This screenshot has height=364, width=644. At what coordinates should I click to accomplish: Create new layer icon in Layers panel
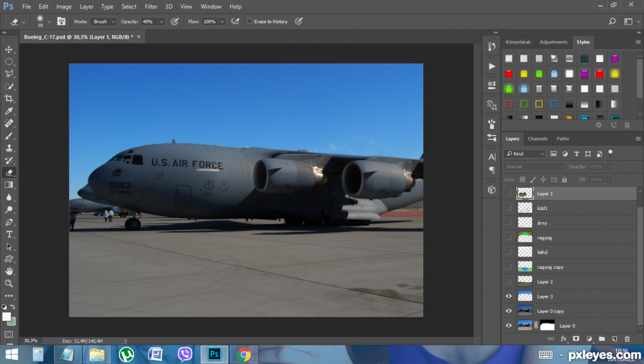coord(614,339)
